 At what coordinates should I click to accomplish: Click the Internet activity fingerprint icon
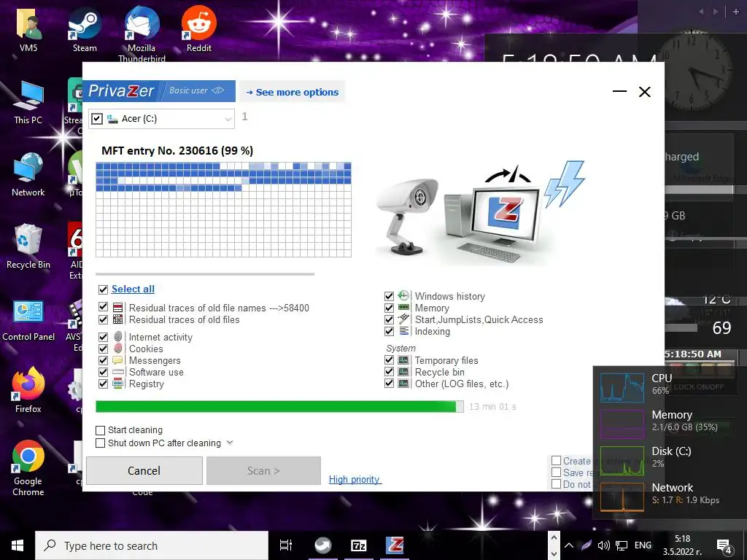[x=117, y=337]
